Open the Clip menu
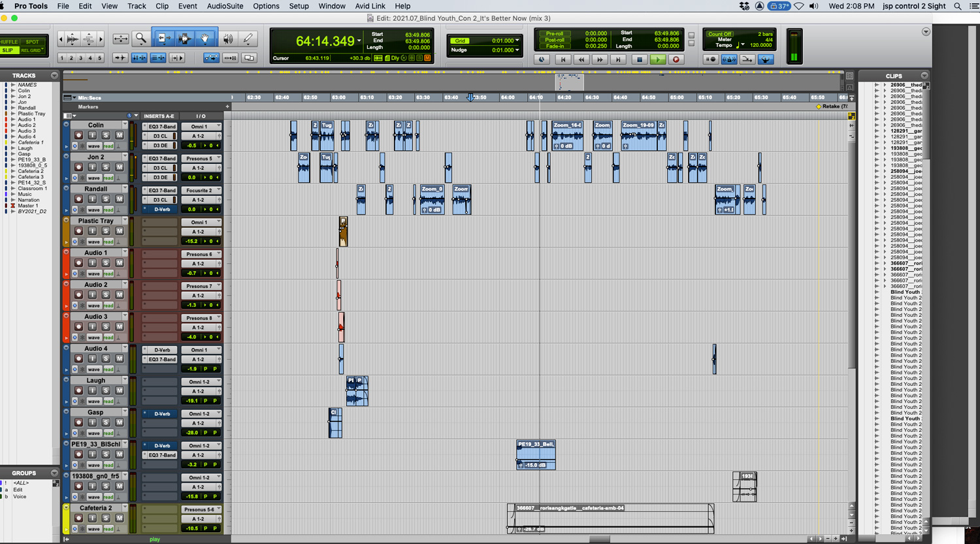 point(161,6)
